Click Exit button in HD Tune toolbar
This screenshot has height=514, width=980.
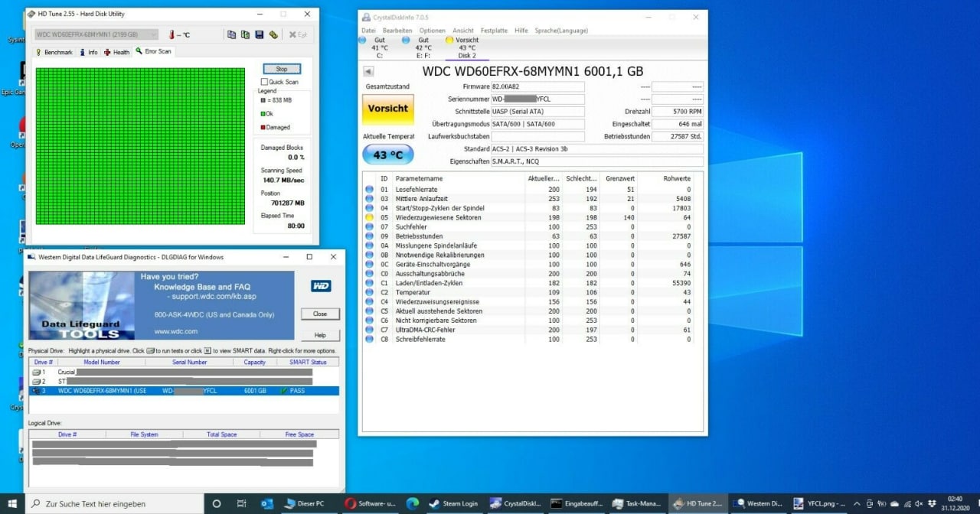(298, 34)
